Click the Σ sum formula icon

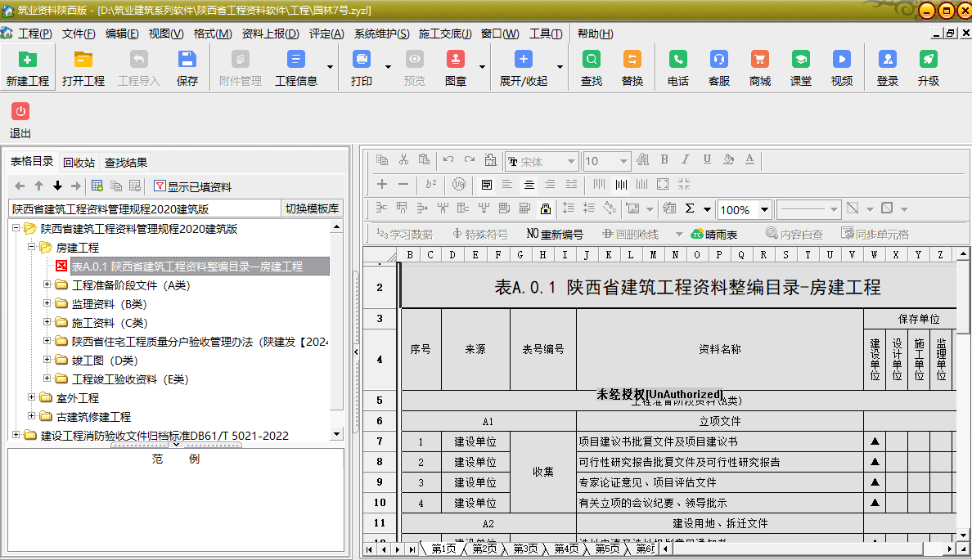point(690,208)
